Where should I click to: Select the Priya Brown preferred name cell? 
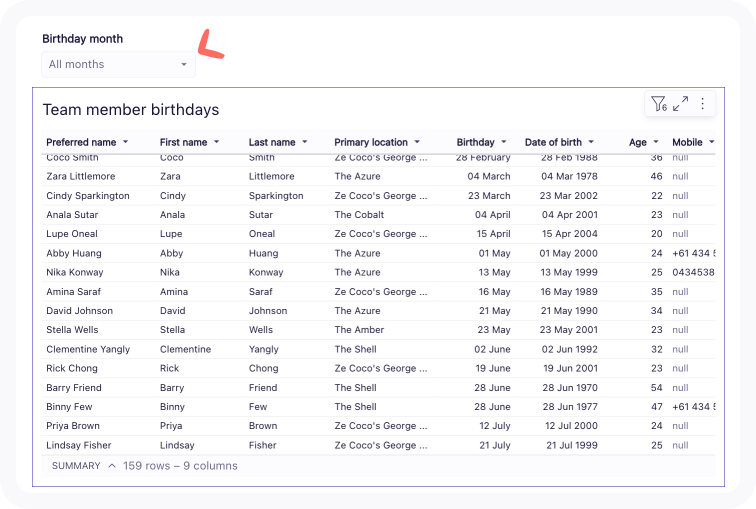click(x=73, y=426)
